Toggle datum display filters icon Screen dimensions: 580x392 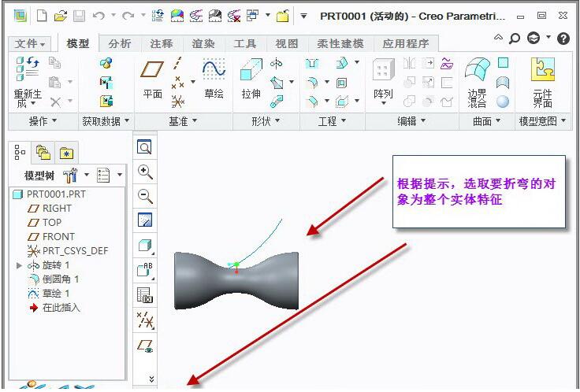click(145, 320)
